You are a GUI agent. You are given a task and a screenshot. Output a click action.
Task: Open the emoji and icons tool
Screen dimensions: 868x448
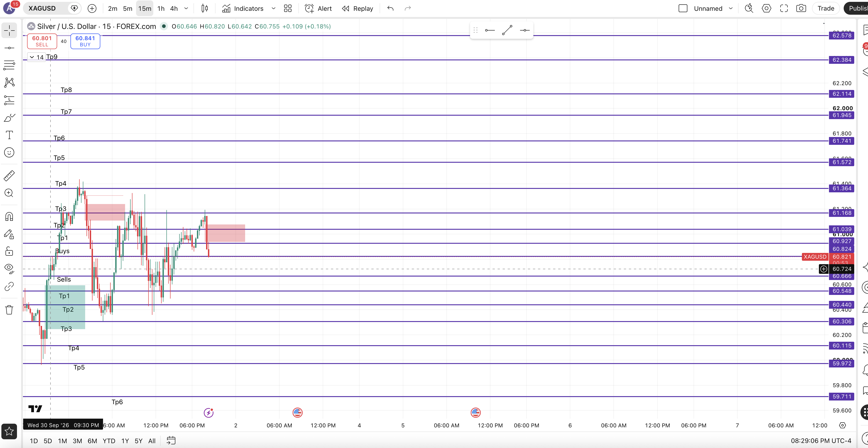pyautogui.click(x=9, y=153)
